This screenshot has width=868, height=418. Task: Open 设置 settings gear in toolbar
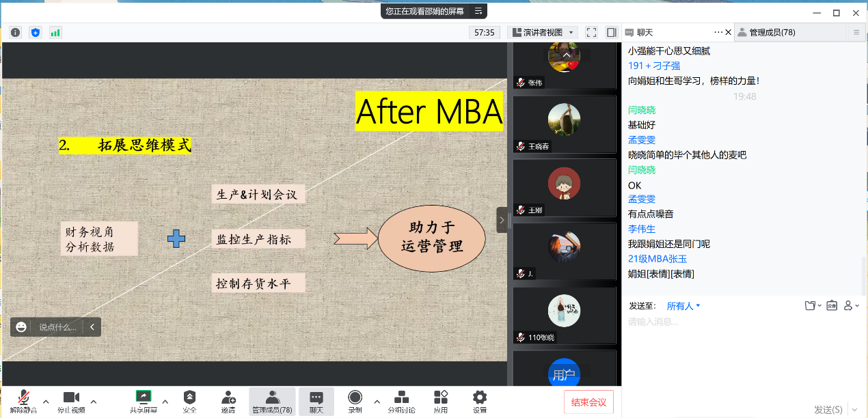480,401
